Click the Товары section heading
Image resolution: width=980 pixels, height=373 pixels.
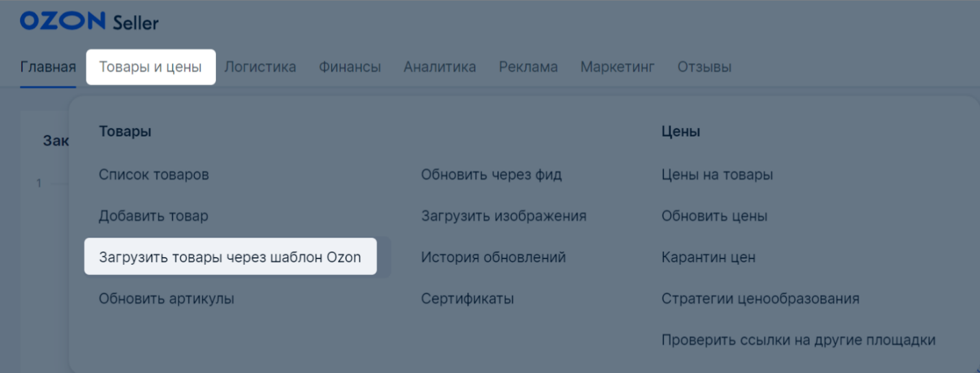pyautogui.click(x=125, y=132)
